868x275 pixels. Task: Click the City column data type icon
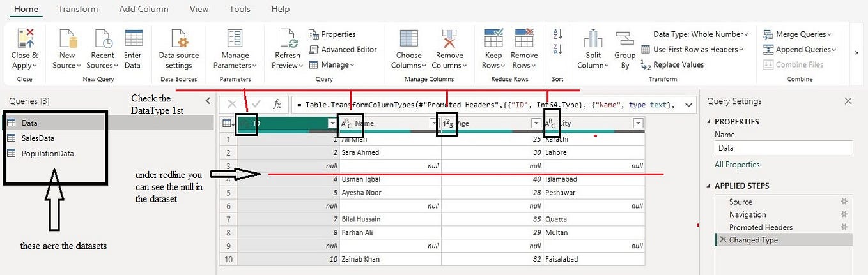pyautogui.click(x=550, y=123)
